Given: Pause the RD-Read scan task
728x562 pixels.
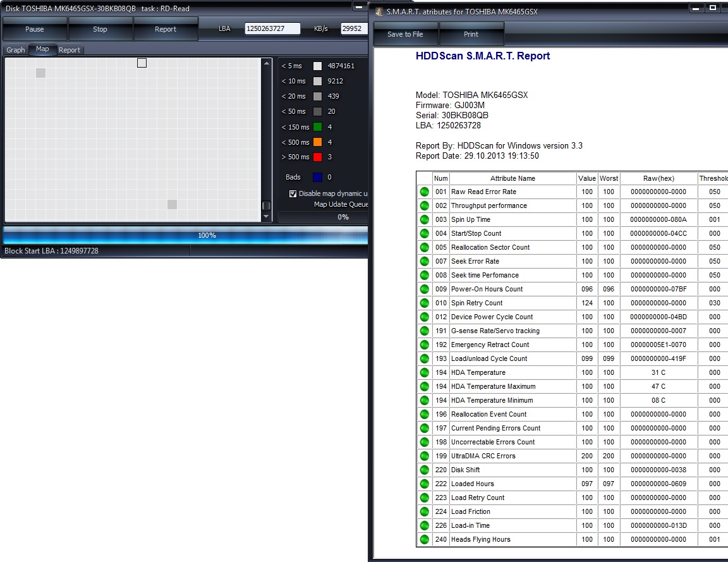Looking at the screenshot, I should 35,29.
